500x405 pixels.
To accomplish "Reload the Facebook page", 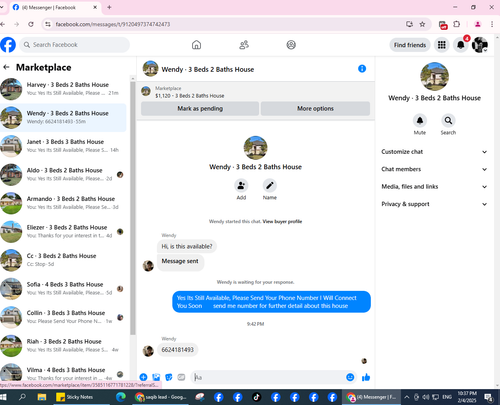I will coord(31,24).
